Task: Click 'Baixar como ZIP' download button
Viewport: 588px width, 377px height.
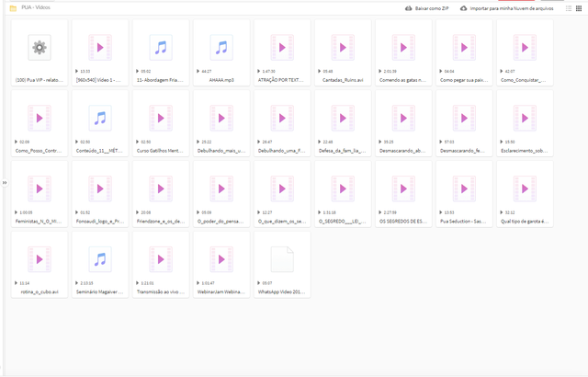Action: [426, 8]
